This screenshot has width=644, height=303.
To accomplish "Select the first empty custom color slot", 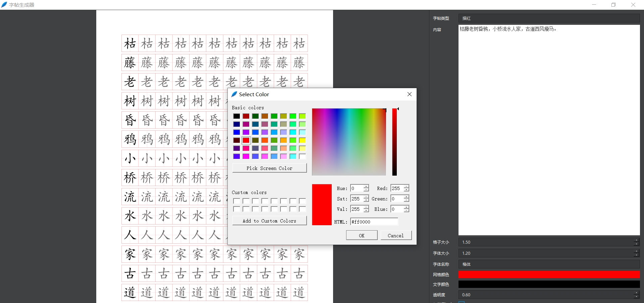I will pyautogui.click(x=236, y=201).
